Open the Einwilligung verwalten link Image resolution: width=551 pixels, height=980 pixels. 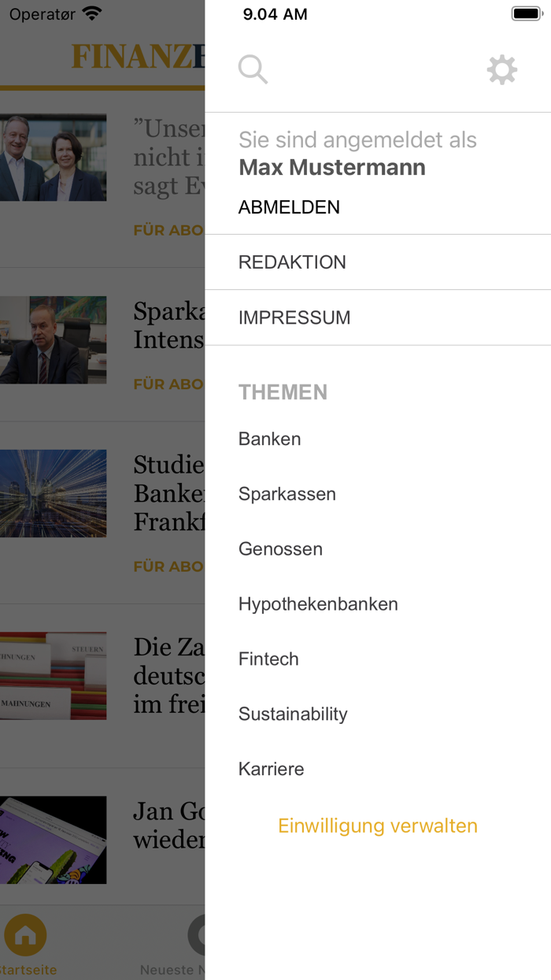377,826
